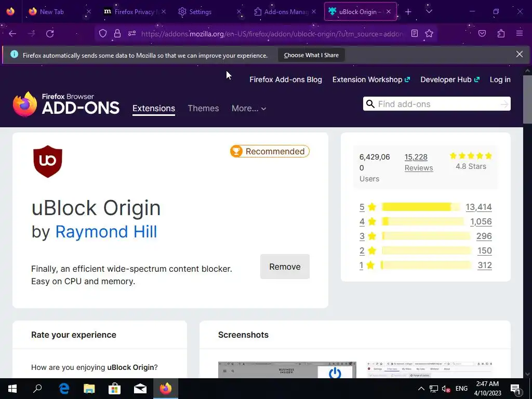Open tracking protection shield icon
Viewport: 532px width, 399px height.
click(103, 33)
